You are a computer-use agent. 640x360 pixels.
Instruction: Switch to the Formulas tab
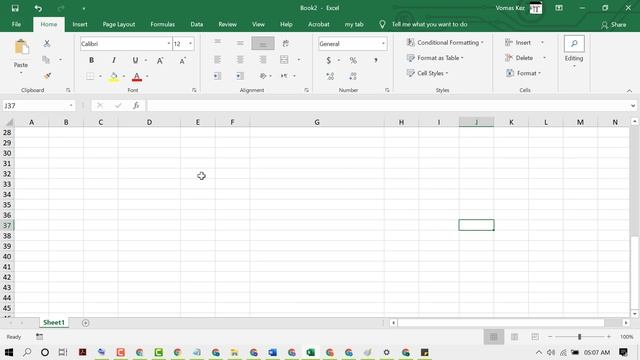coord(162,24)
